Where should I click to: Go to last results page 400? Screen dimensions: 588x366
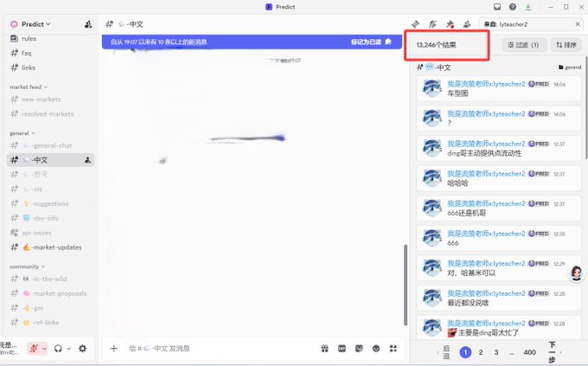coord(529,352)
